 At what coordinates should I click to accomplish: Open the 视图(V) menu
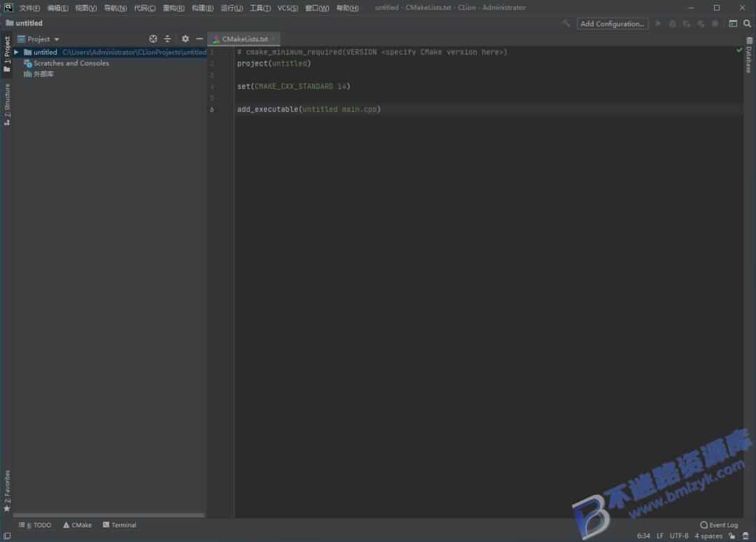[86, 8]
